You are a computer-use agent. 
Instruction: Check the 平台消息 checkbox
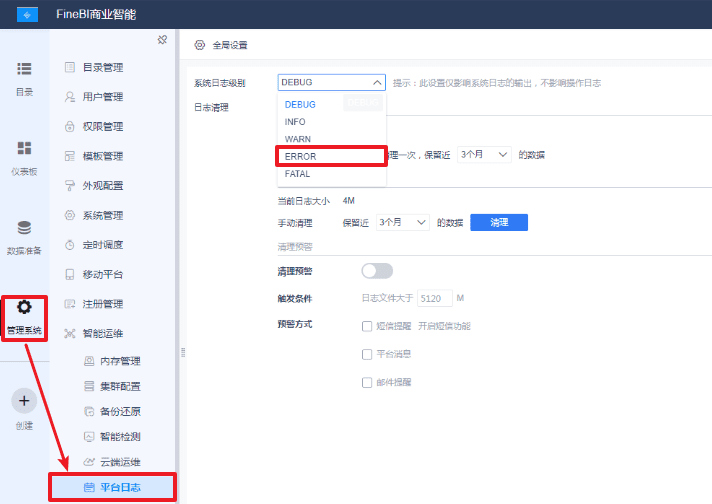tap(367, 354)
